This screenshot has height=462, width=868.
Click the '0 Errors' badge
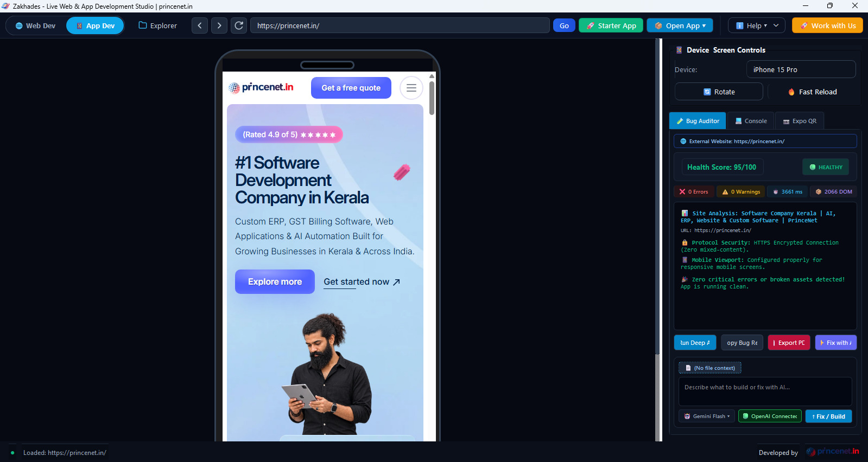click(694, 191)
